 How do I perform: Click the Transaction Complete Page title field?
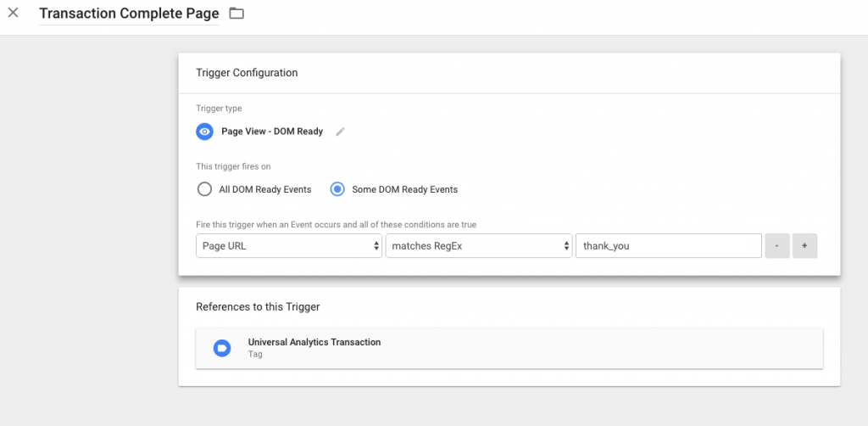coord(129,14)
